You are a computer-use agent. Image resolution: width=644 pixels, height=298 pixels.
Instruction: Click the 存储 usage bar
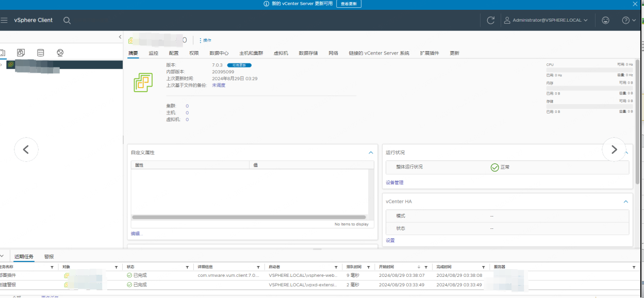click(589, 106)
